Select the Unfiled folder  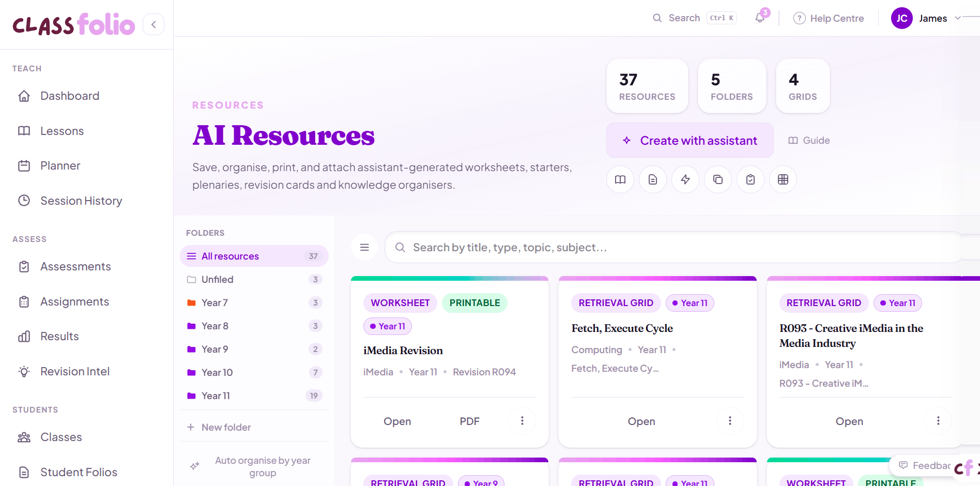pyautogui.click(x=254, y=279)
